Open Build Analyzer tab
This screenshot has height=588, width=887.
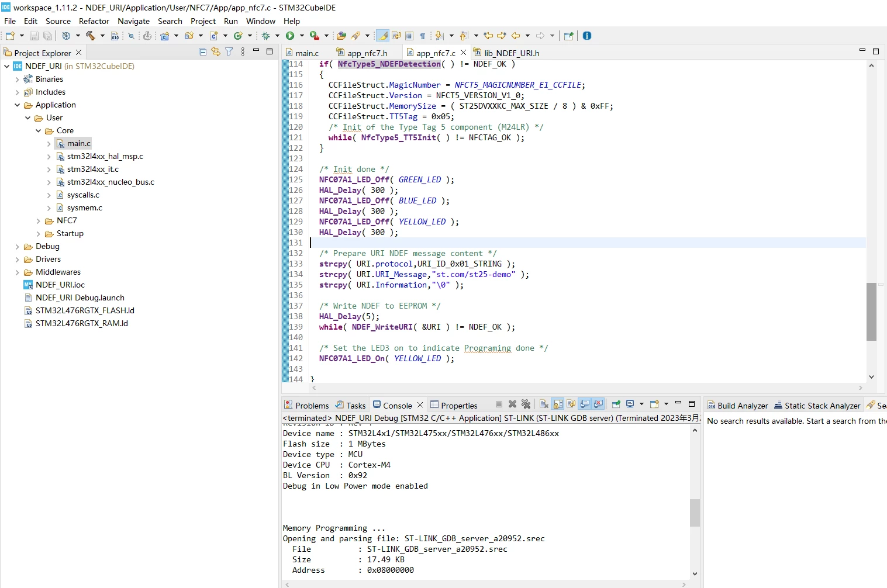pos(738,405)
